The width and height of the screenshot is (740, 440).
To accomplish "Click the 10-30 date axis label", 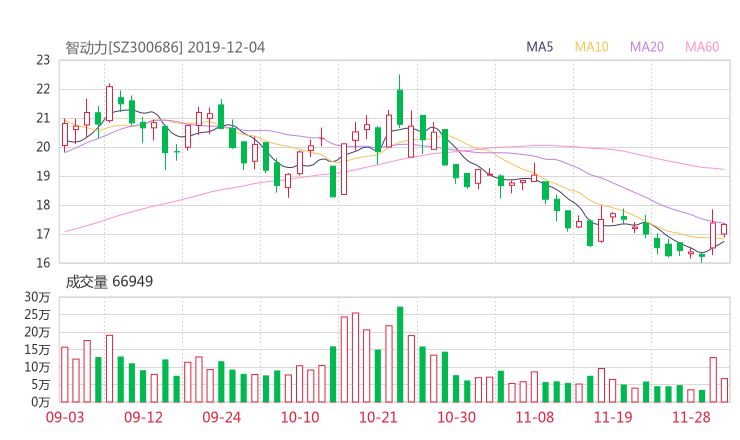I will [457, 417].
